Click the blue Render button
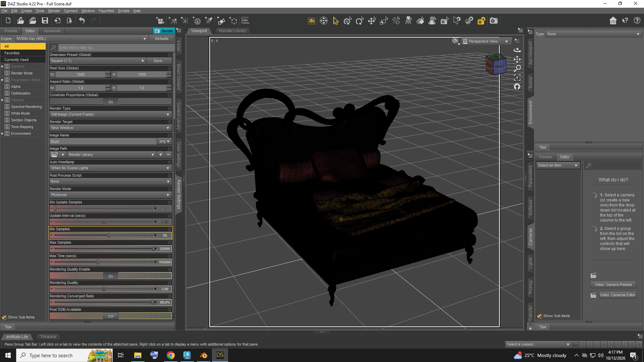Screen dimensions: 644x362 (x=164, y=31)
